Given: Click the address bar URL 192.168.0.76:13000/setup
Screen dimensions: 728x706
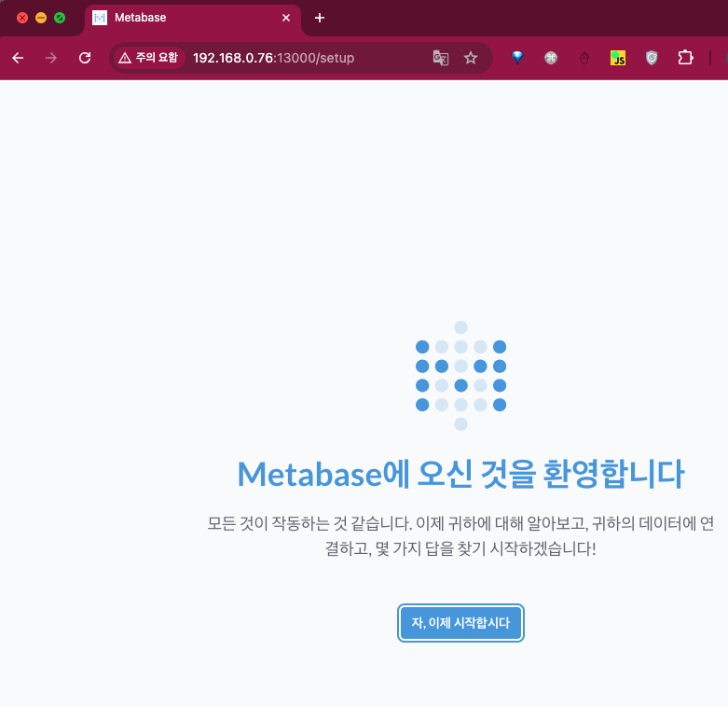Looking at the screenshot, I should pyautogui.click(x=273, y=58).
